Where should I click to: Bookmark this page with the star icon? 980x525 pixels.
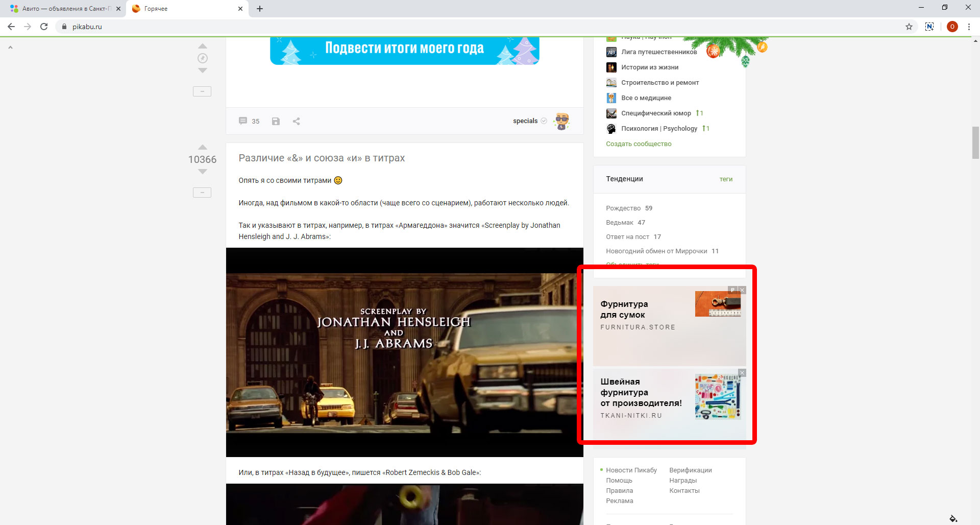(x=909, y=27)
